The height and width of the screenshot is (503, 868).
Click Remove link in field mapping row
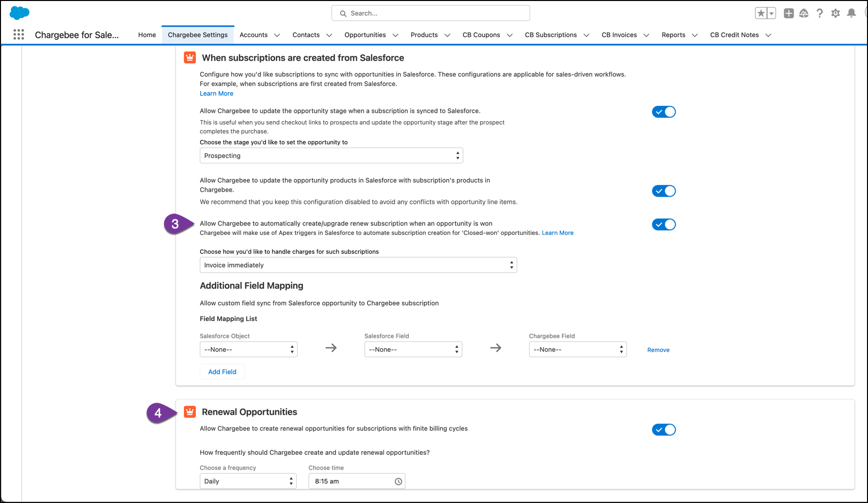[x=658, y=350]
